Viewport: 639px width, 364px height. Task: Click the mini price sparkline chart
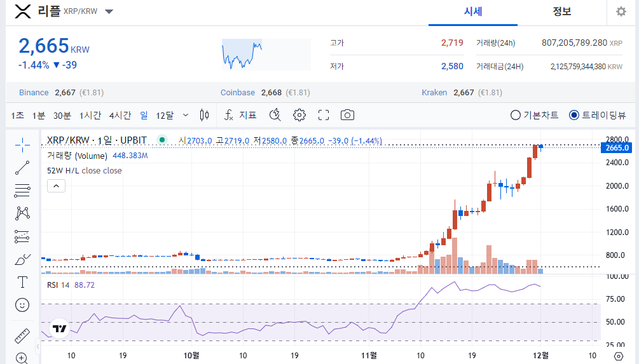point(266,55)
